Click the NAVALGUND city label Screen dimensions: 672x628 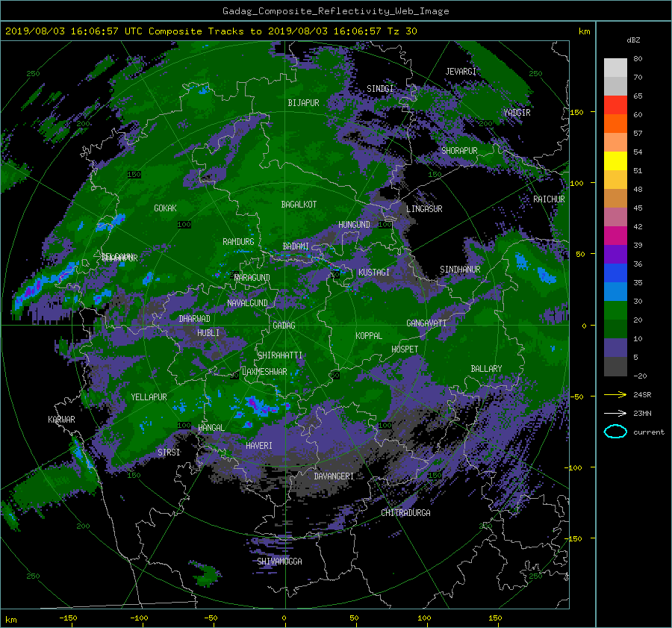pos(247,303)
